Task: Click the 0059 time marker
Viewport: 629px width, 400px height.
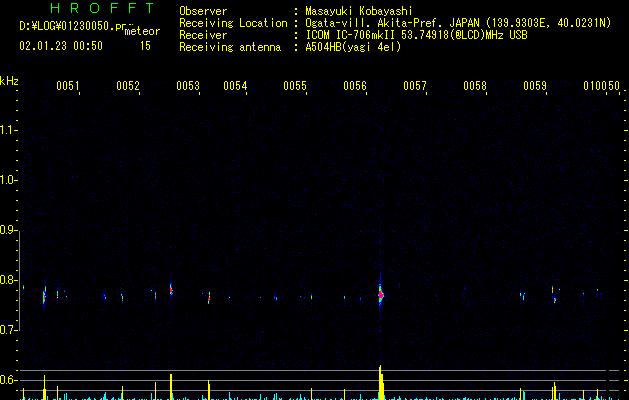Action: [535, 86]
